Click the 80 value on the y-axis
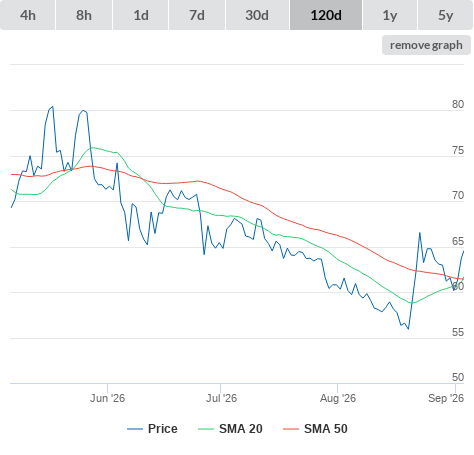The width and height of the screenshot is (474, 455). [458, 104]
